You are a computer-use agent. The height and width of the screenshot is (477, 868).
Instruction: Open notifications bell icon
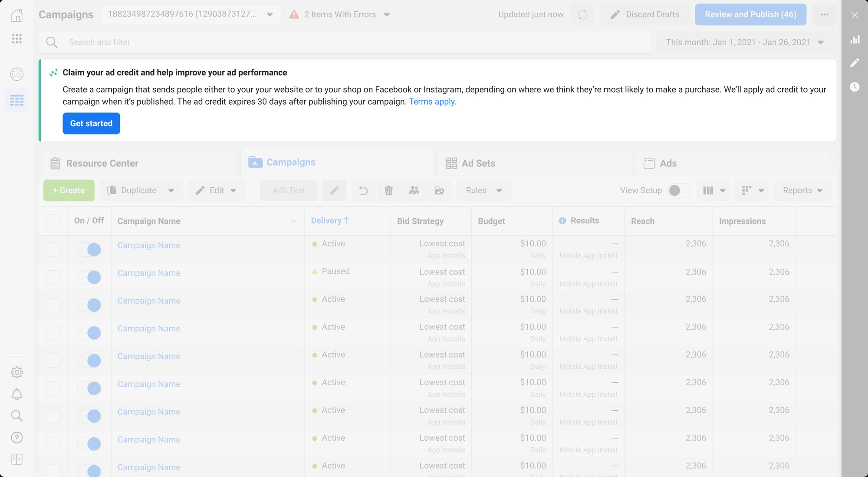(x=16, y=394)
